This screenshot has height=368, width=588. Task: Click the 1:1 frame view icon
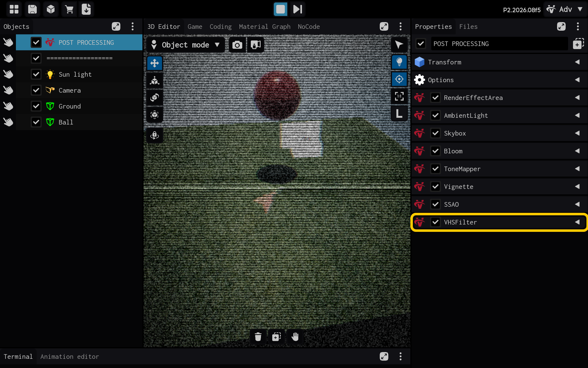click(x=399, y=96)
